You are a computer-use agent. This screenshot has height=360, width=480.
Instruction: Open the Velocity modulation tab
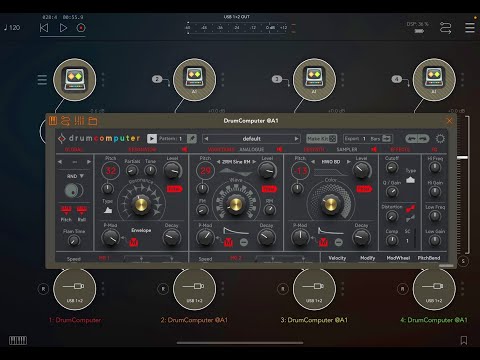[x=337, y=258]
